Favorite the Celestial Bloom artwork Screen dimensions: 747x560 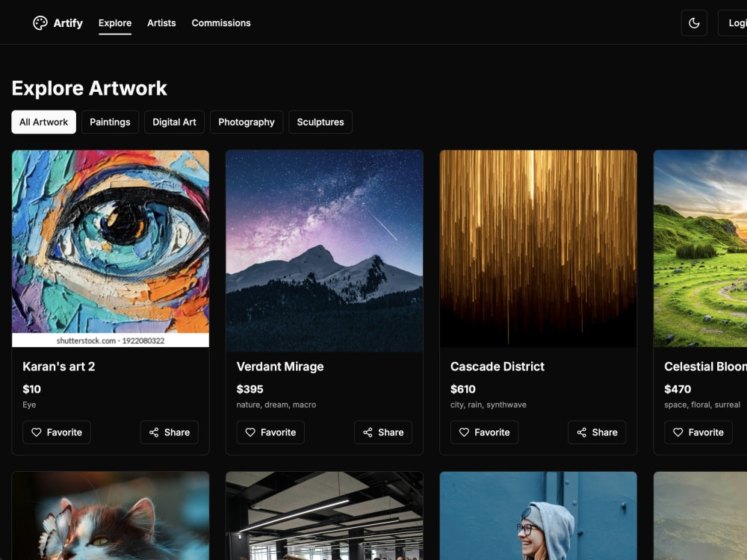pos(698,432)
